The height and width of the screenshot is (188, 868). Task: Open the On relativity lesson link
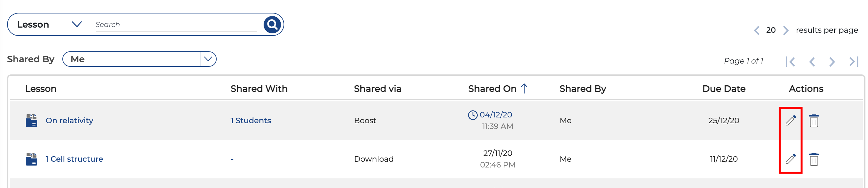69,120
